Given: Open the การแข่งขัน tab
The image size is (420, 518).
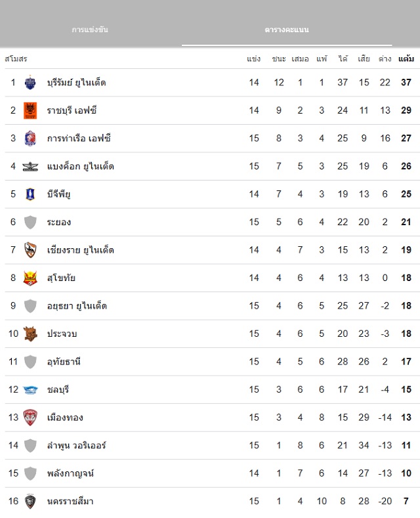Looking at the screenshot, I should tap(90, 30).
